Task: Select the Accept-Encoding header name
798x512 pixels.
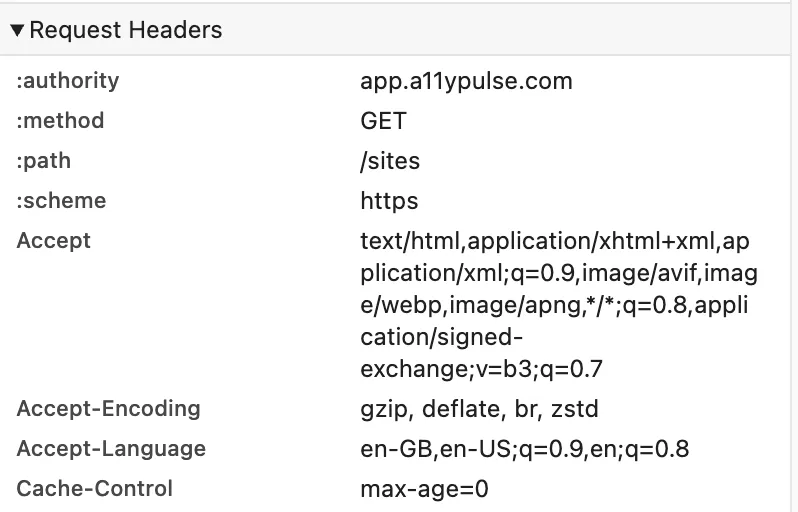Action: [109, 409]
